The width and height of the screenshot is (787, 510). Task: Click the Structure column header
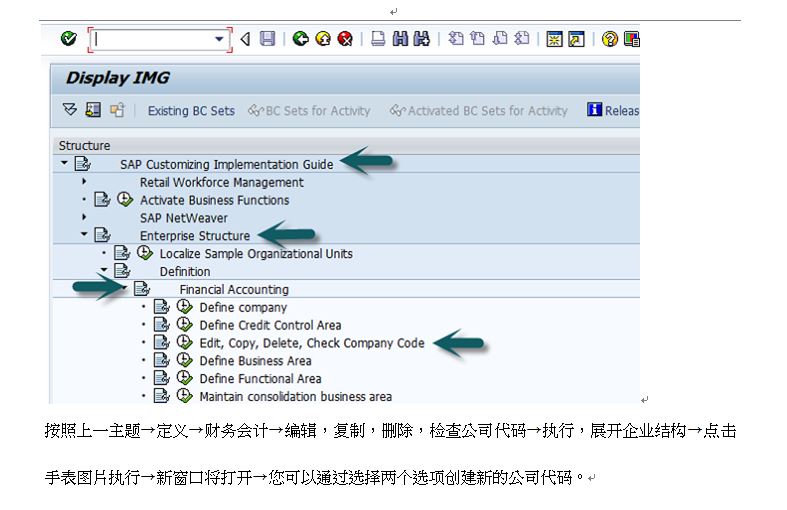[346, 146]
